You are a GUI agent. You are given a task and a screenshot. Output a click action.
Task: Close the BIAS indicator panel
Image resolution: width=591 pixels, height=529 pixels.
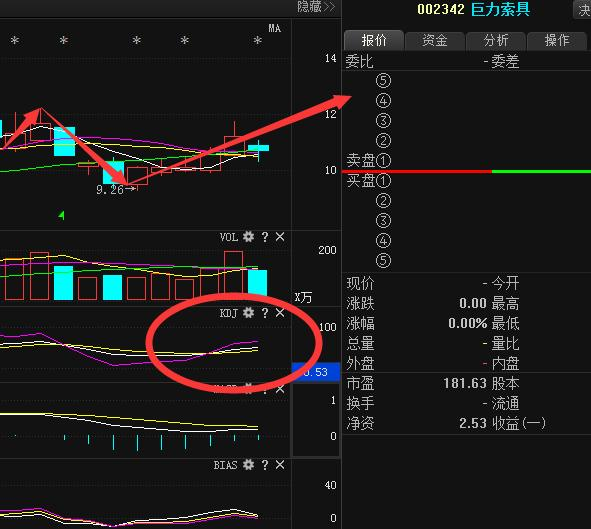280,465
